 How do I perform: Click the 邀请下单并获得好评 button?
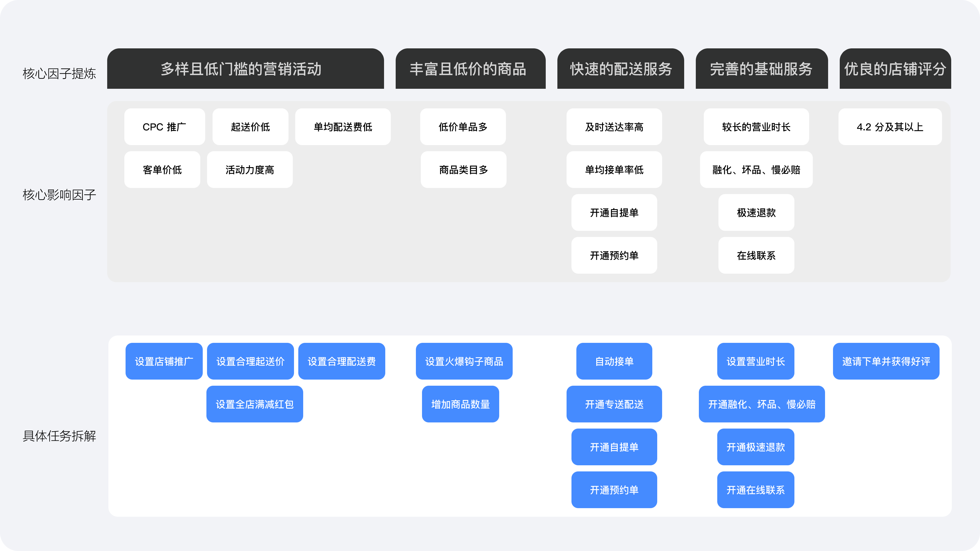coord(886,361)
